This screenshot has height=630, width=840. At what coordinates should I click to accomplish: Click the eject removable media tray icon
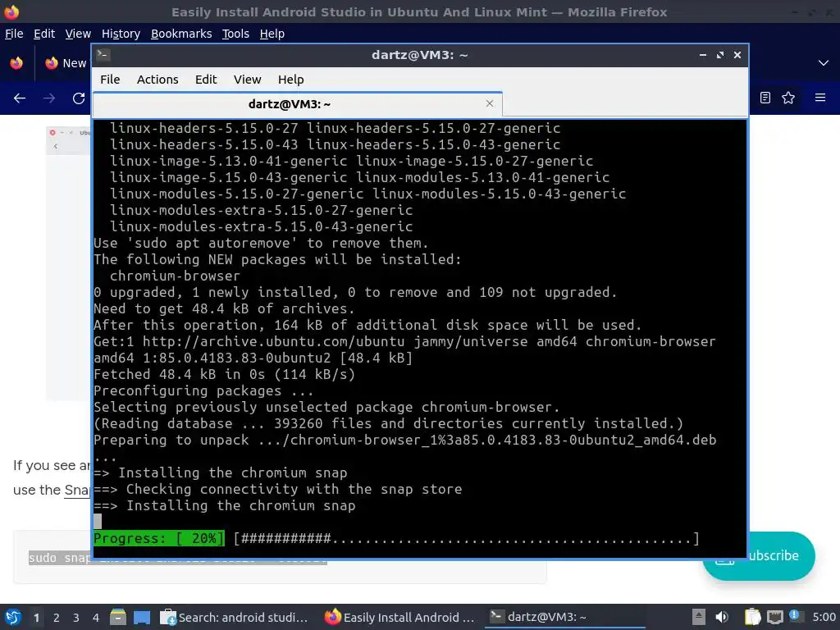pyautogui.click(x=699, y=617)
